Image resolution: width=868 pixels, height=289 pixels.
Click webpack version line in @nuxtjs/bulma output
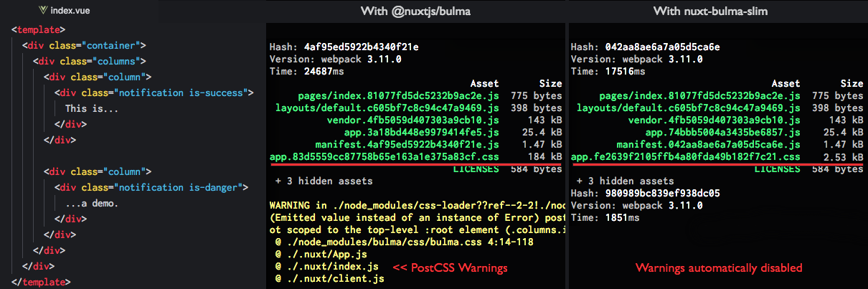pyautogui.click(x=335, y=60)
